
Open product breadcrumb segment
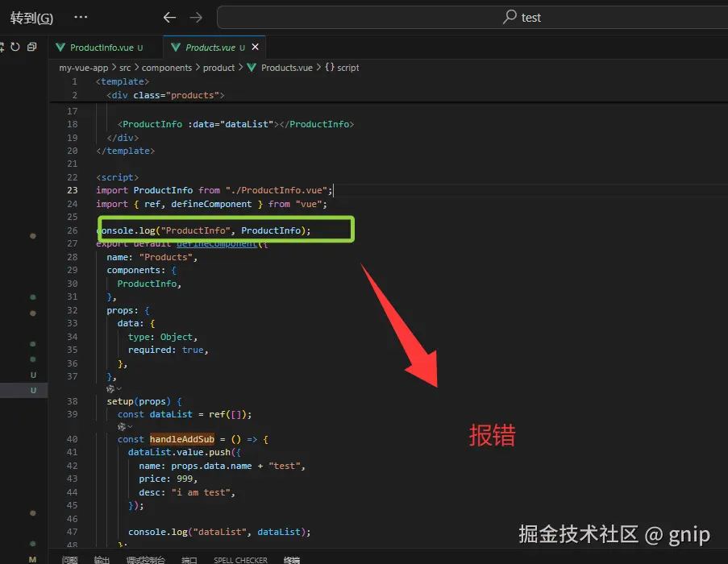pos(218,68)
